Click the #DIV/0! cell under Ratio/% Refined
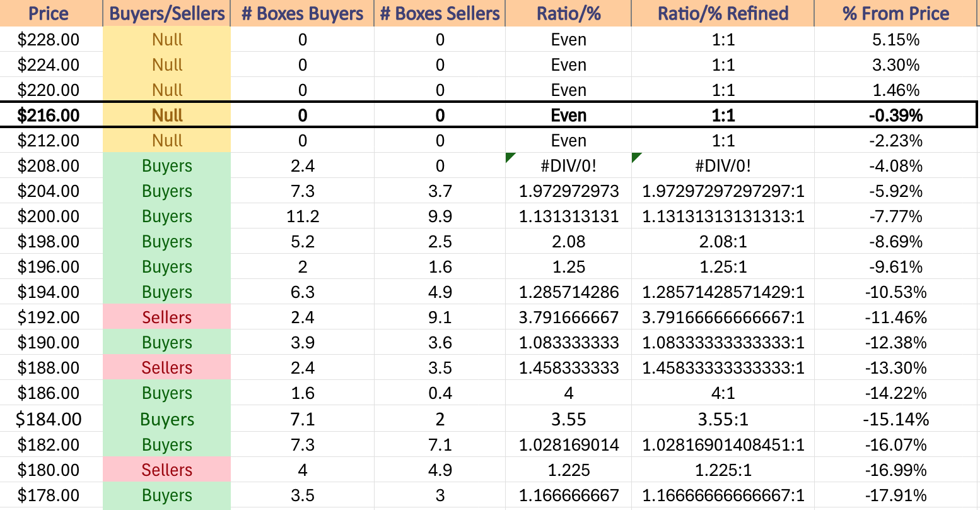Image resolution: width=980 pixels, height=510 pixels. pos(723,166)
